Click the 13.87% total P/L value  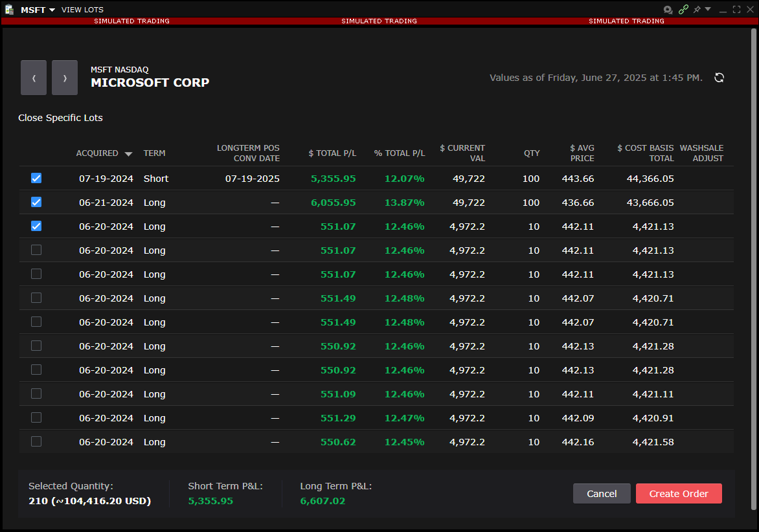click(404, 203)
